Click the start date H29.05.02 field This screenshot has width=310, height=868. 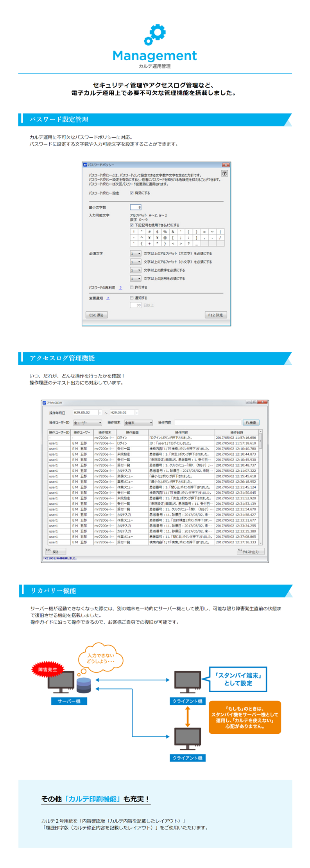coord(85,413)
